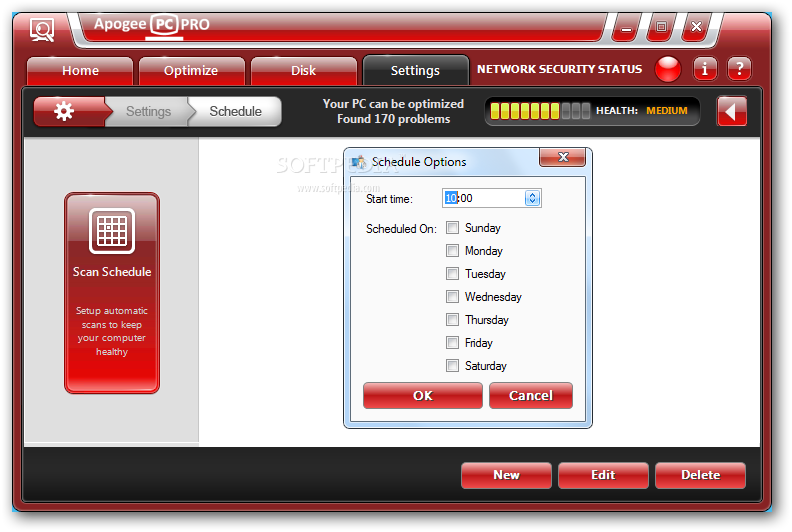
Task: Select the Settings tab
Action: point(416,71)
